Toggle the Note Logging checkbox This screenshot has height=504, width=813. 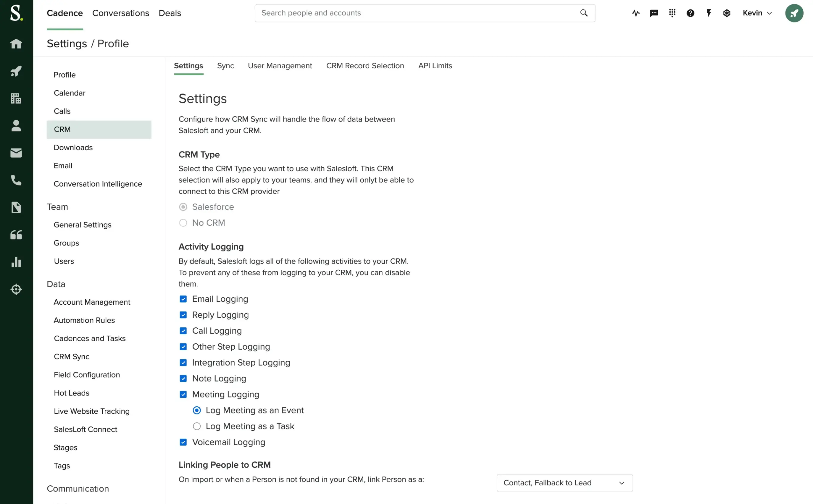(x=183, y=379)
